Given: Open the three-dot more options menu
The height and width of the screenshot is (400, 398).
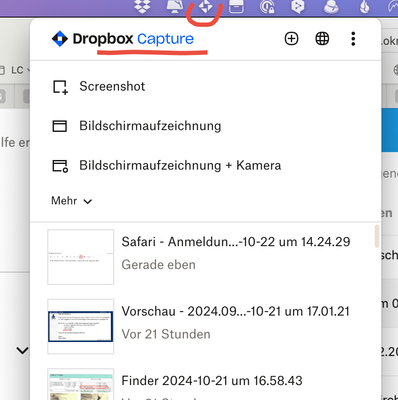Looking at the screenshot, I should pos(353,39).
